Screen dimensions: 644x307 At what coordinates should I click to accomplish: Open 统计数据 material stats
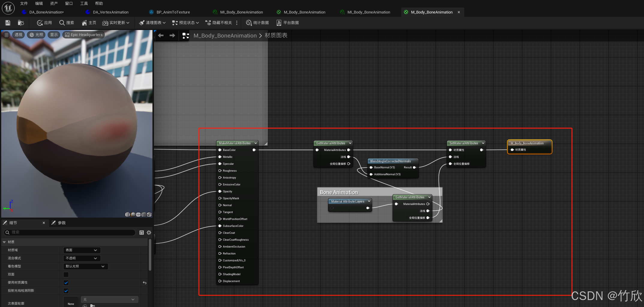[257, 23]
